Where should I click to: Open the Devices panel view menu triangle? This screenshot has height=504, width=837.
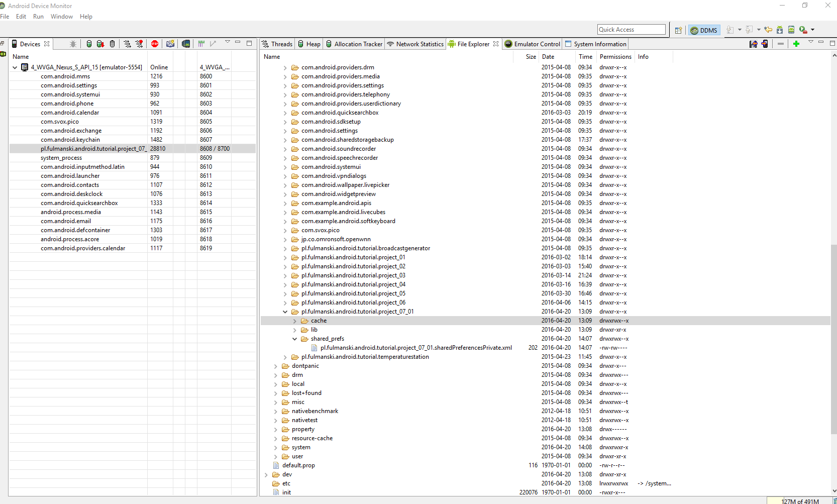click(228, 42)
